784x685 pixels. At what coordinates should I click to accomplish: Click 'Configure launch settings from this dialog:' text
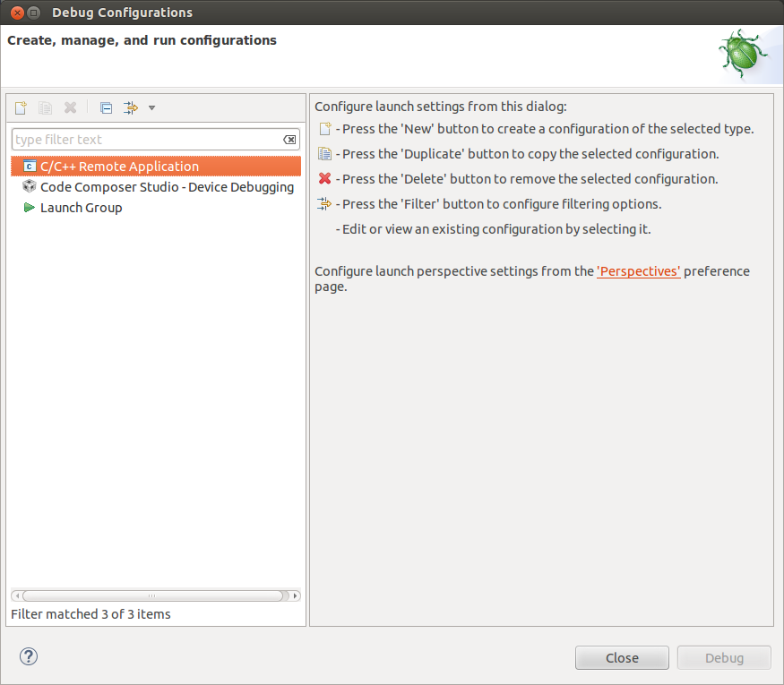[441, 107]
